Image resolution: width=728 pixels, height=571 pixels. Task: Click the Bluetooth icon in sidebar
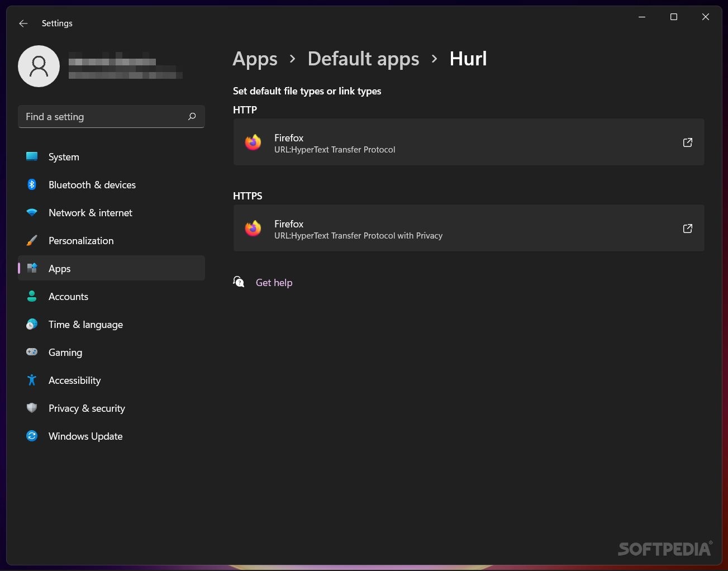pos(32,184)
